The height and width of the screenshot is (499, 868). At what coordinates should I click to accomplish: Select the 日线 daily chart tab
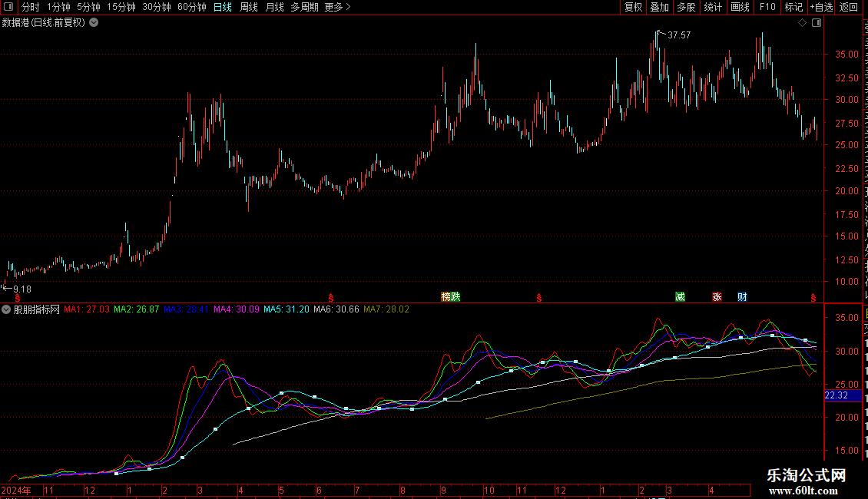223,7
